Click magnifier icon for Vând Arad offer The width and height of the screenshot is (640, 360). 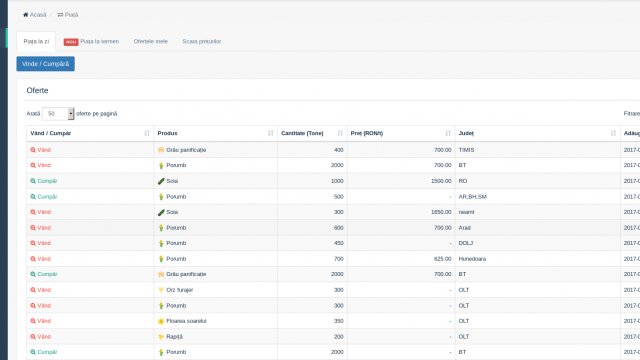pos(33,228)
